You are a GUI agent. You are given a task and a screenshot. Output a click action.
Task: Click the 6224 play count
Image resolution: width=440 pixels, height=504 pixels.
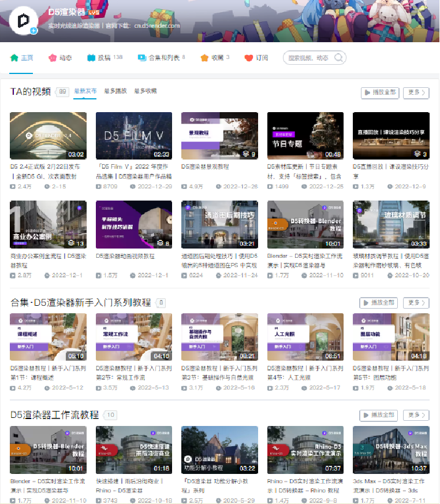point(196,276)
